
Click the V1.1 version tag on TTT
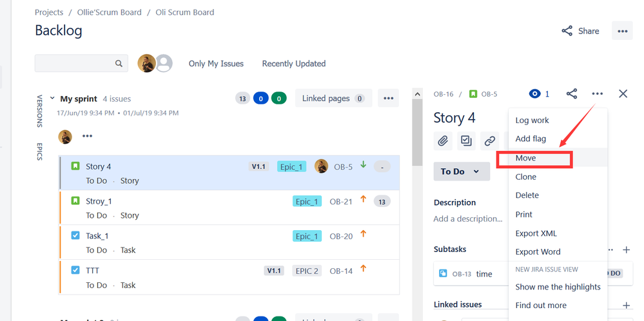[x=274, y=271]
